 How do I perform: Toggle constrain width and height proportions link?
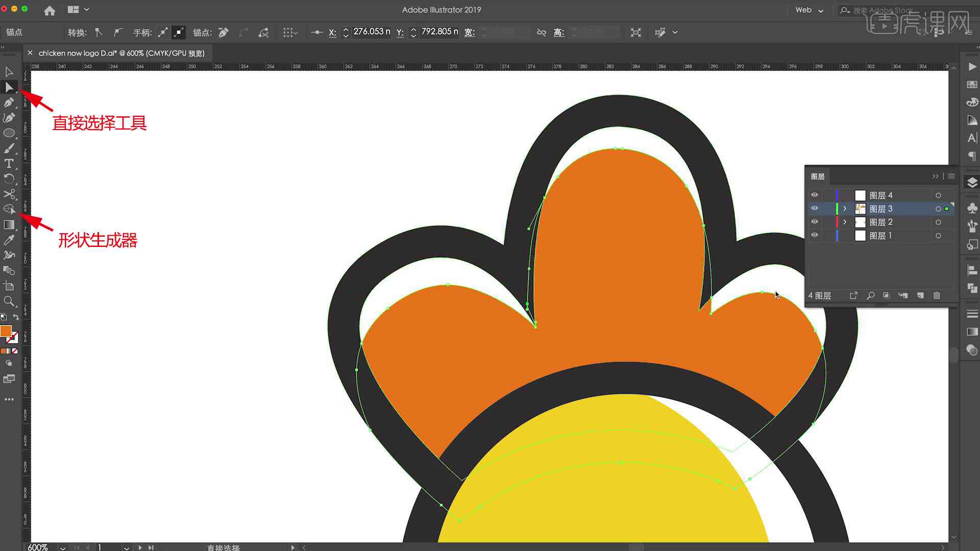[x=542, y=33]
